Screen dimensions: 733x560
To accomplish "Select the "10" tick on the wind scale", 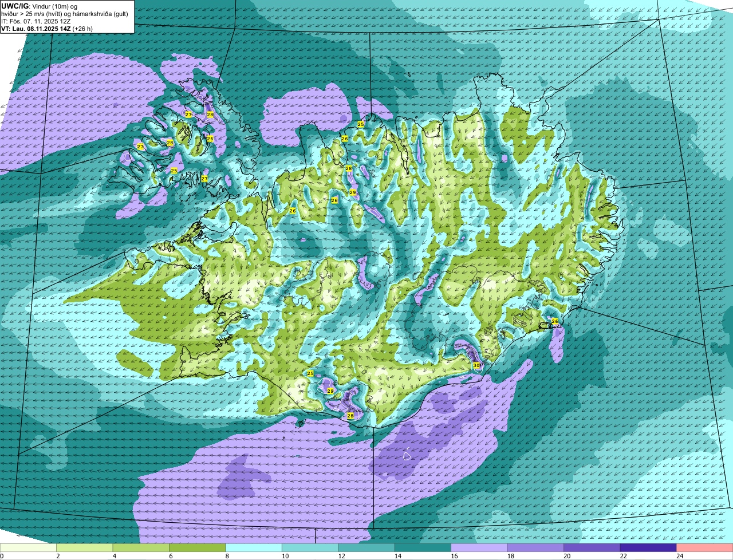I will pyautogui.click(x=285, y=556).
